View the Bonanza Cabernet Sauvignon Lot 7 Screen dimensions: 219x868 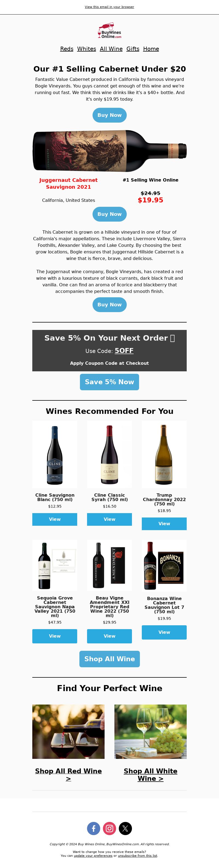[164, 632]
